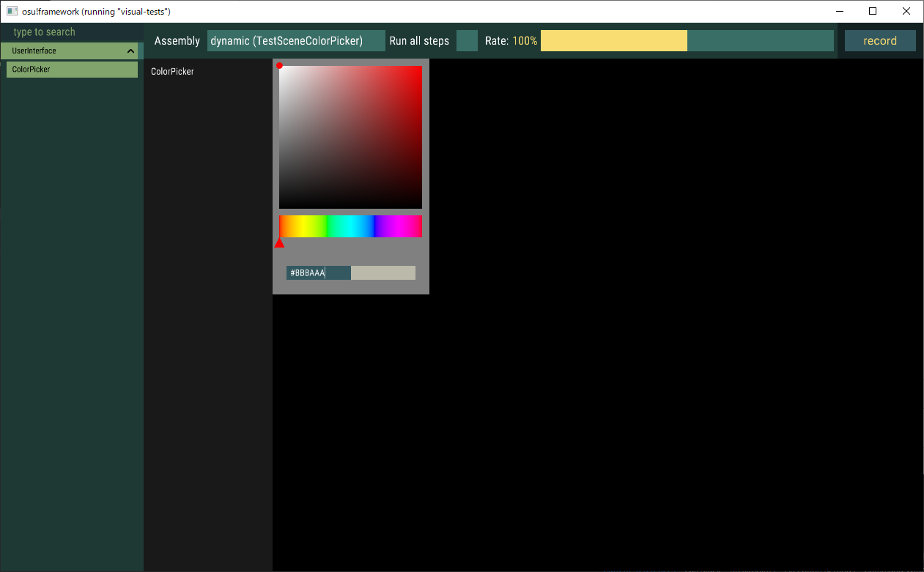This screenshot has height=572, width=924.
Task: Collapse the UserInterface section
Action: 70,51
